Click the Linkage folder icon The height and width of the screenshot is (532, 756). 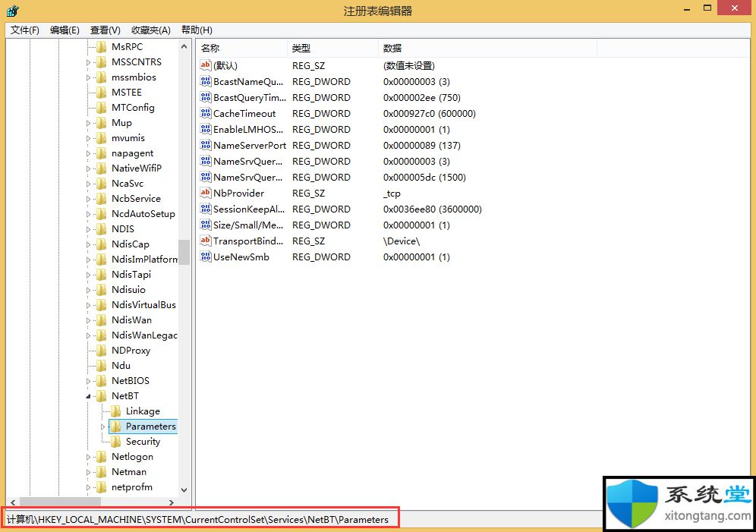(115, 411)
